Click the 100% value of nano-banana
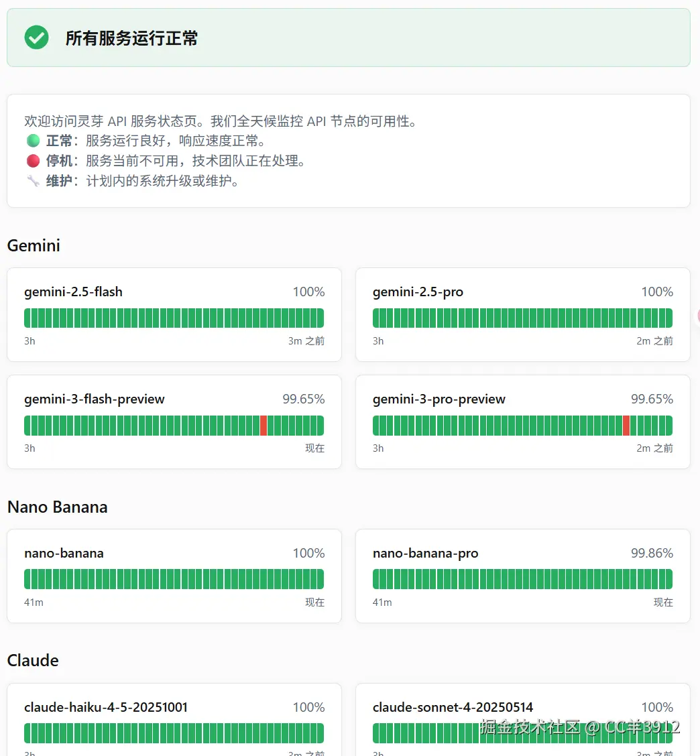700x756 pixels. tap(308, 553)
